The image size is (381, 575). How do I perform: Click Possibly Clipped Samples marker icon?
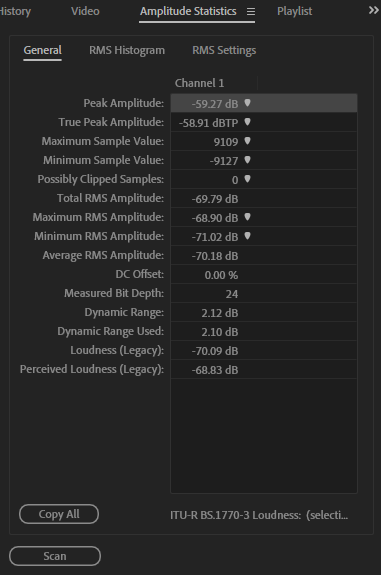(x=248, y=179)
